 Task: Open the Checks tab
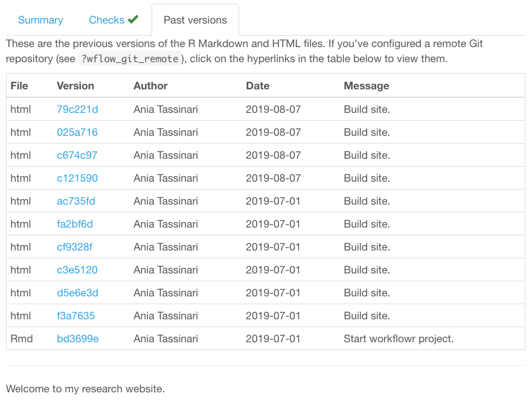[109, 20]
